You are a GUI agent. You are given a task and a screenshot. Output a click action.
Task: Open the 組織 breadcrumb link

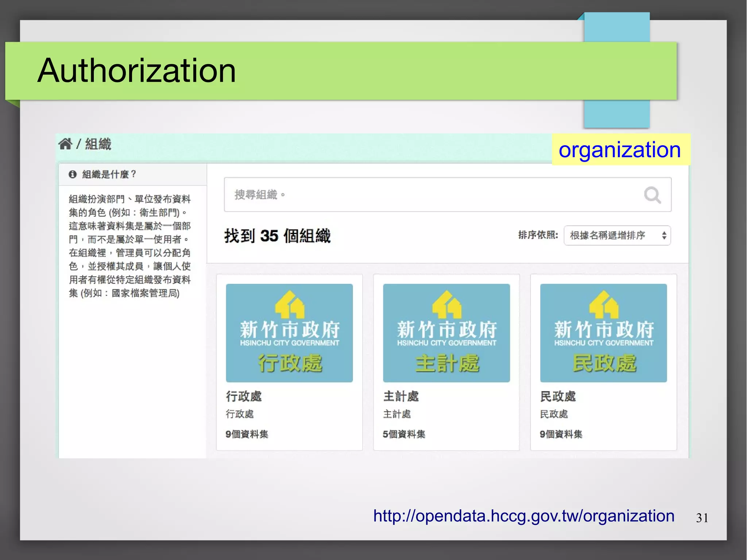98,144
